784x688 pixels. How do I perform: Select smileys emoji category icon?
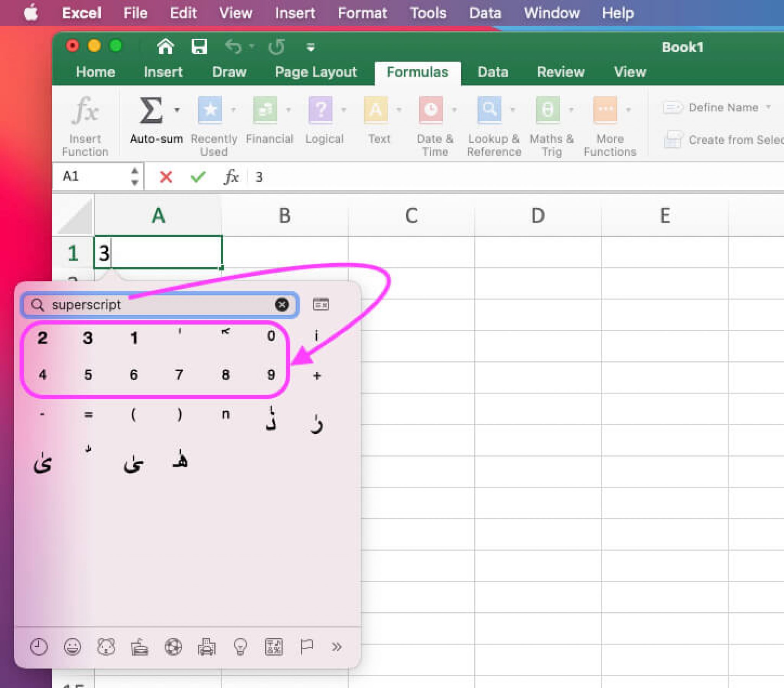coord(72,647)
